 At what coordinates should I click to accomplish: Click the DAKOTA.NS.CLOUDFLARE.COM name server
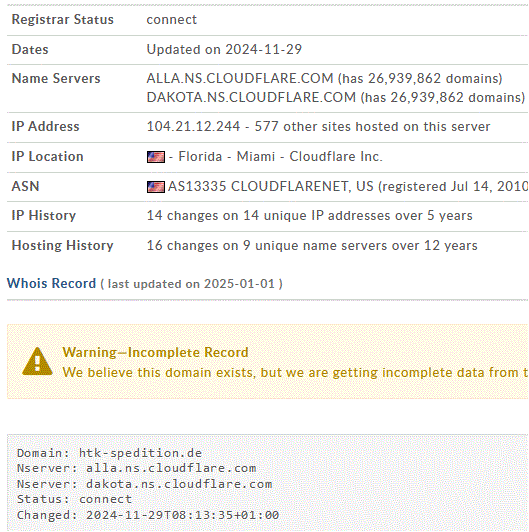(x=251, y=98)
